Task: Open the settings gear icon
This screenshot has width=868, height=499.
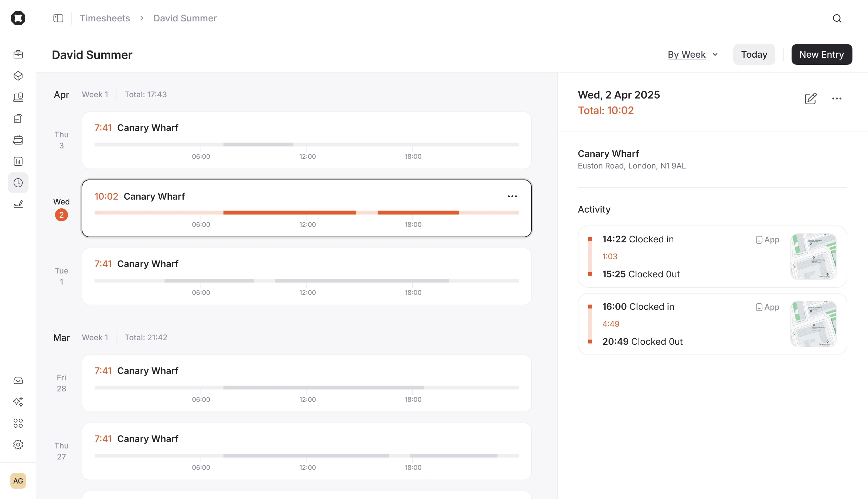Action: pos(18,445)
